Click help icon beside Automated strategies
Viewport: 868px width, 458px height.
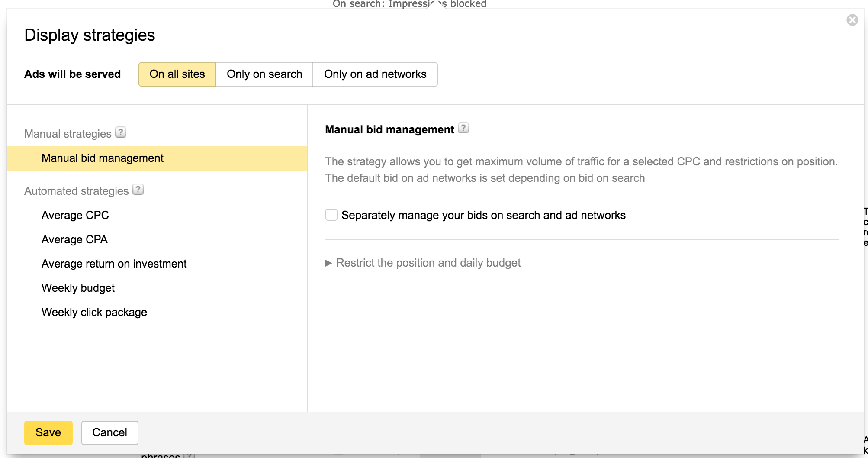(138, 190)
